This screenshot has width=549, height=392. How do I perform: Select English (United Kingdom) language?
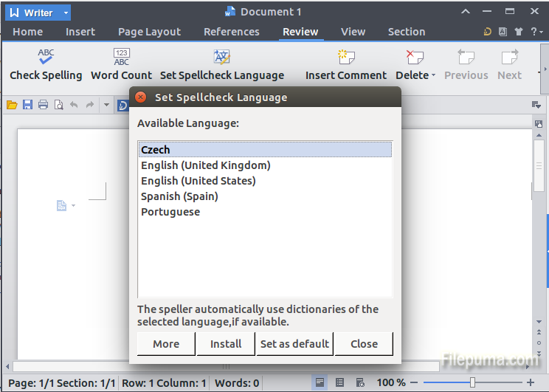click(x=265, y=165)
